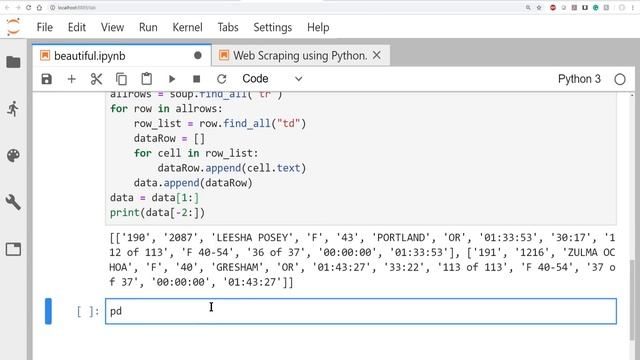640x360 pixels.
Task: Open the Kernel menu
Action: coord(187,27)
